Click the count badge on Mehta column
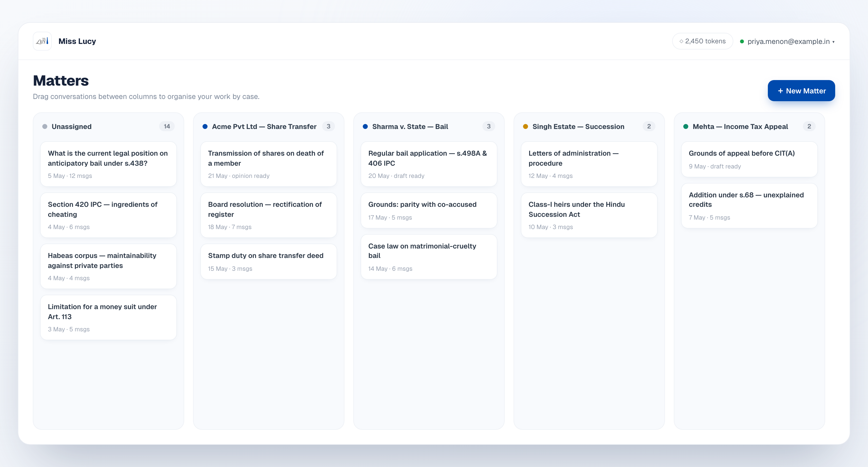 pos(809,126)
